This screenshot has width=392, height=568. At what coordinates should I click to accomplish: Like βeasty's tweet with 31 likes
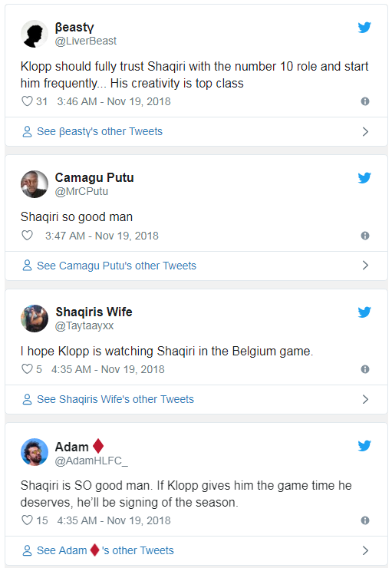(27, 101)
